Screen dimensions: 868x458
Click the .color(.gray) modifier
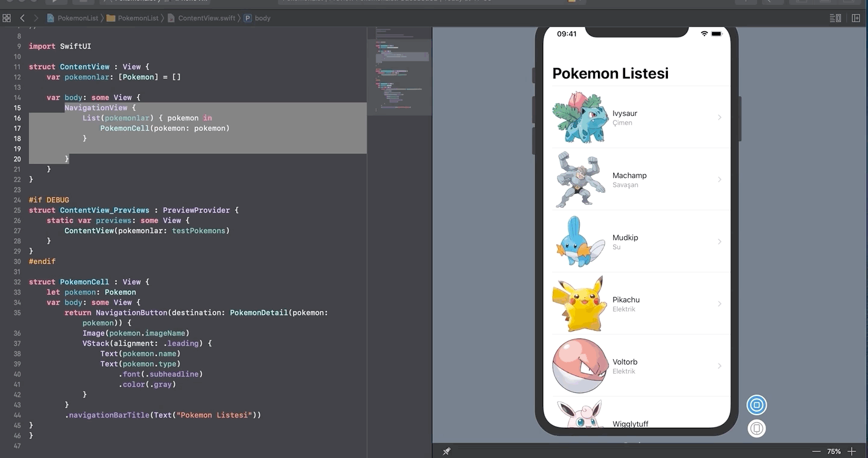pyautogui.click(x=147, y=384)
